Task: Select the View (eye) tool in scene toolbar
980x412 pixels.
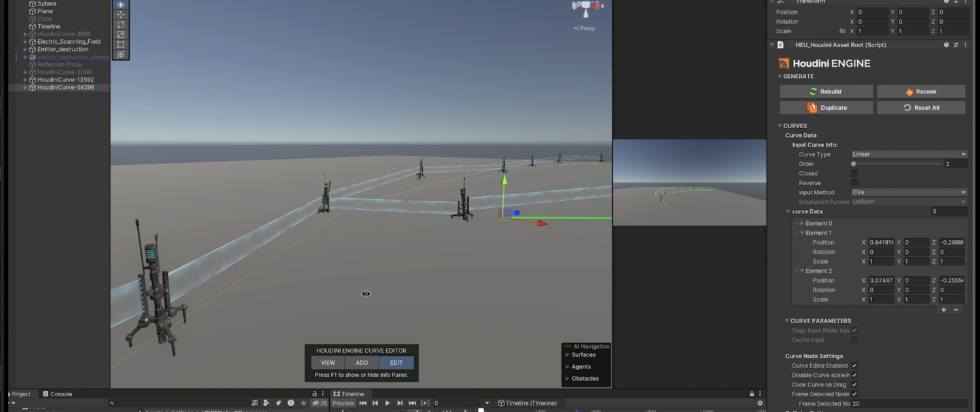Action: coord(121,5)
